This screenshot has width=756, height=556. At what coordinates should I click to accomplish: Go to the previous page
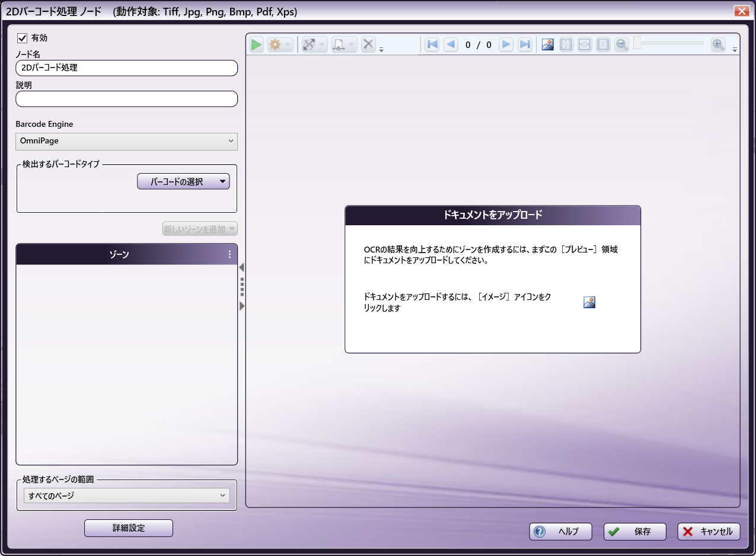point(451,44)
